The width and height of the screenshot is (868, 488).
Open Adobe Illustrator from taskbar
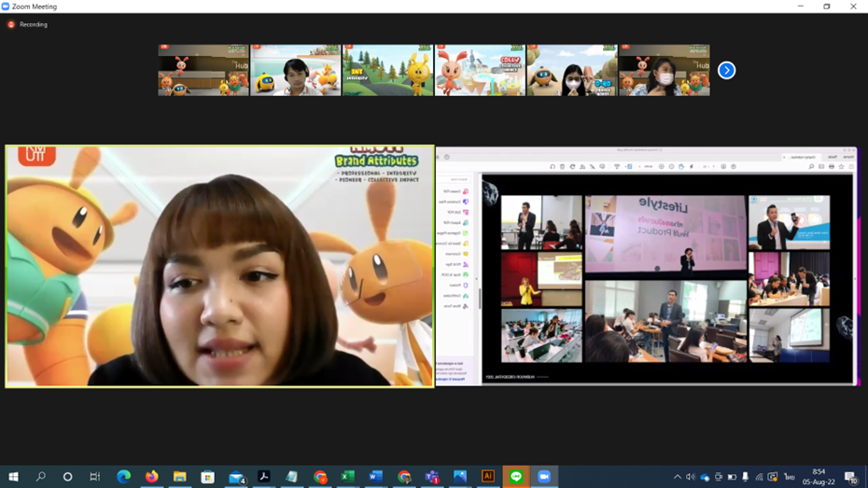pos(488,477)
